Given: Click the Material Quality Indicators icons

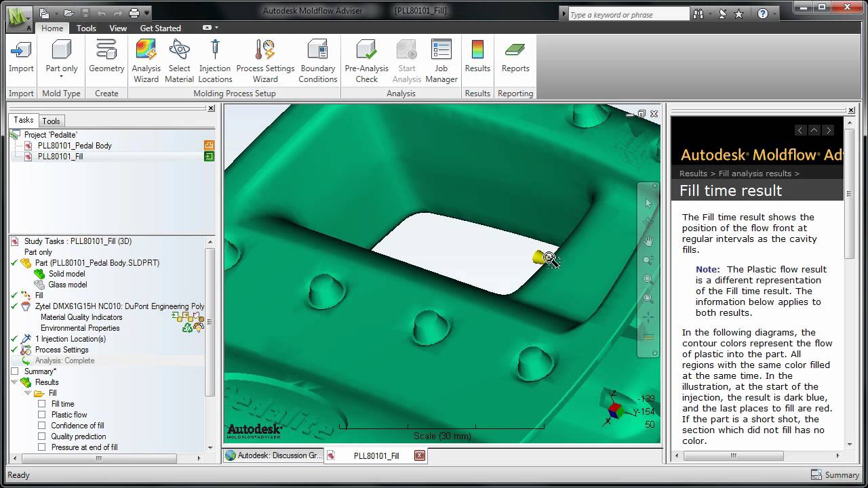Looking at the screenshot, I should click(x=188, y=317).
